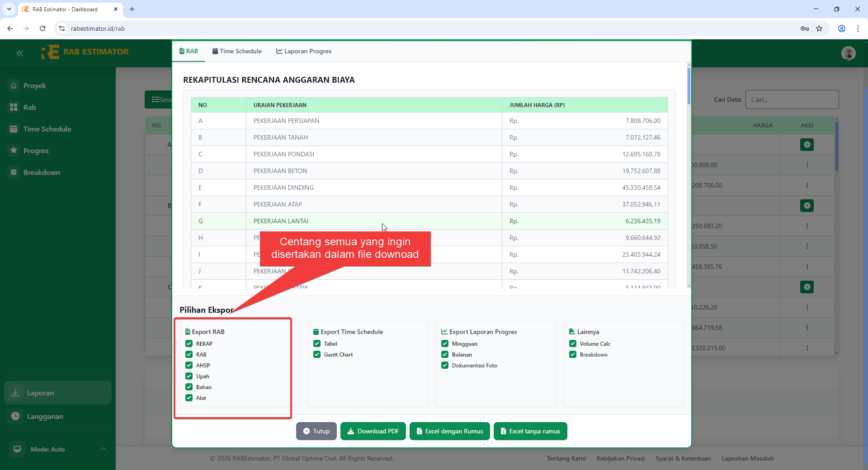Open the Chrome three-dot menu
Screen dimensions: 868x470
click(858, 28)
